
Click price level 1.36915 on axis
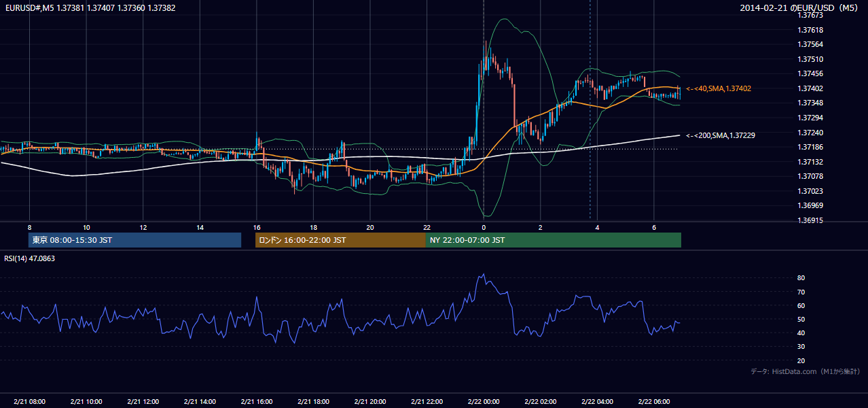(811, 220)
